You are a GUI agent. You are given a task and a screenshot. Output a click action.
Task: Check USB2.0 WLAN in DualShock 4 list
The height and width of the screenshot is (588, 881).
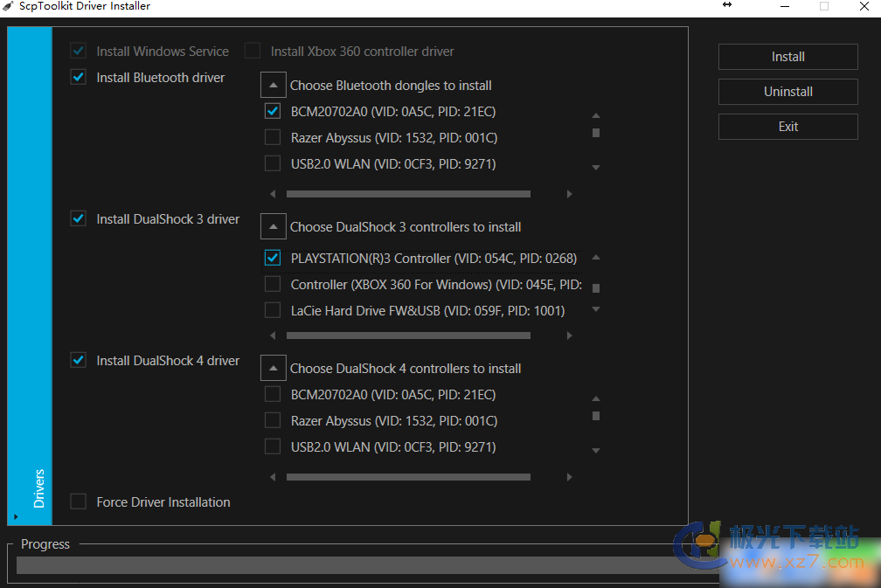coord(273,446)
